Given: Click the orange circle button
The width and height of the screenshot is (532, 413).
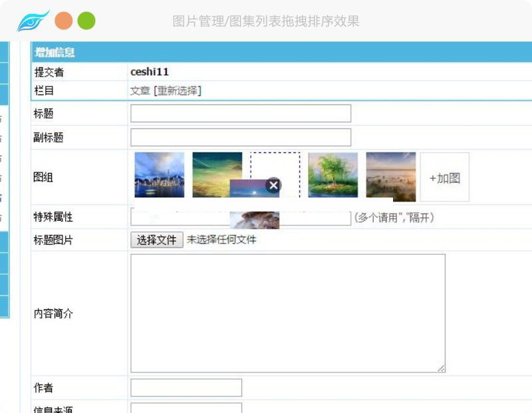Looking at the screenshot, I should (64, 21).
